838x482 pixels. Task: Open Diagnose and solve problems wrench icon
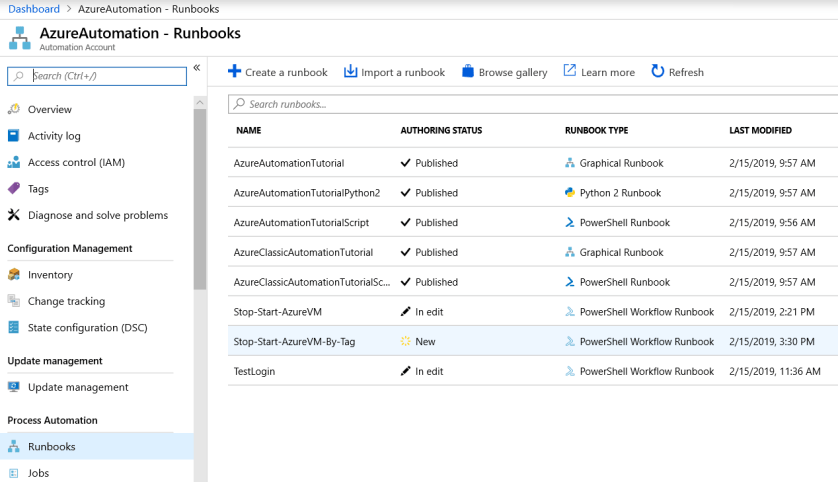[x=14, y=215]
